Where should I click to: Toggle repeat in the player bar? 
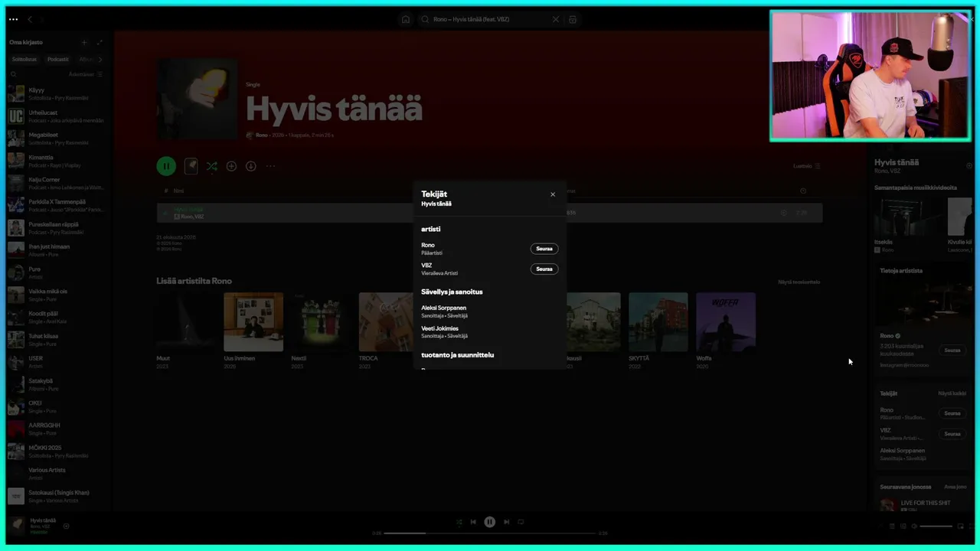point(521,522)
